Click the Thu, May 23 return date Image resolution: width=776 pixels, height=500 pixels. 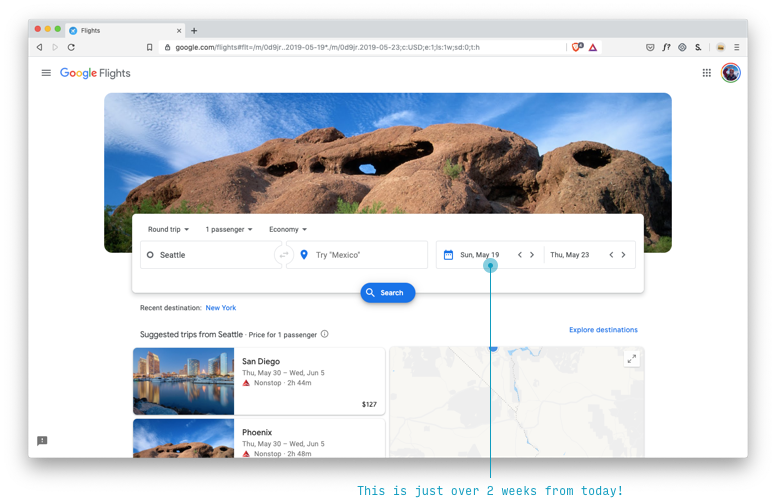pos(570,255)
